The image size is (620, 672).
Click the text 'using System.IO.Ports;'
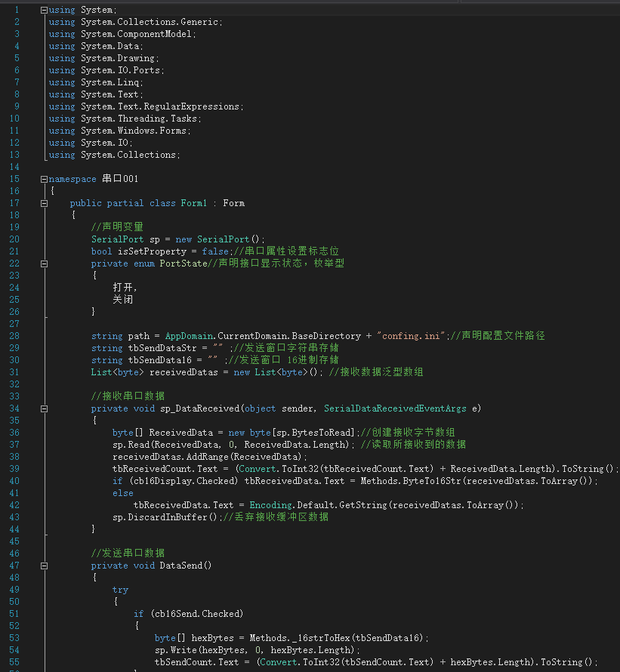click(106, 70)
